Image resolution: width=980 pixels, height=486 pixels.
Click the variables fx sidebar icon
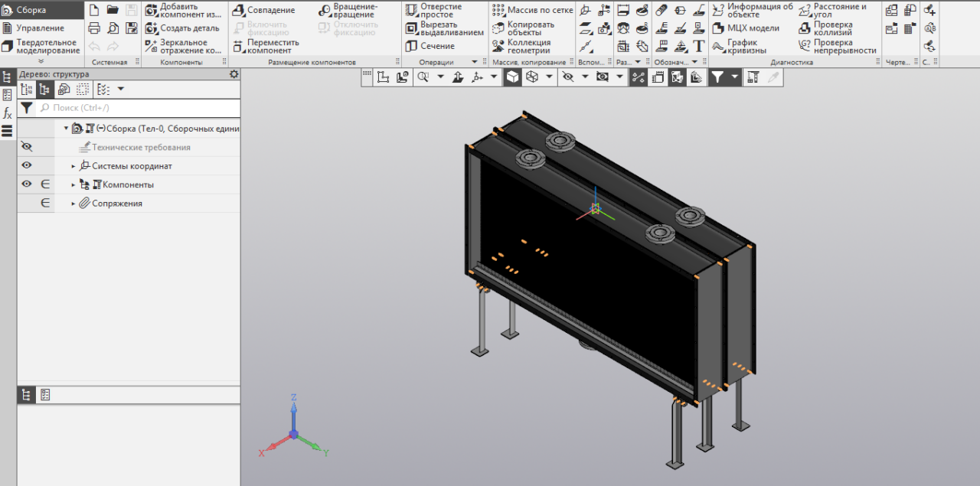(x=8, y=113)
